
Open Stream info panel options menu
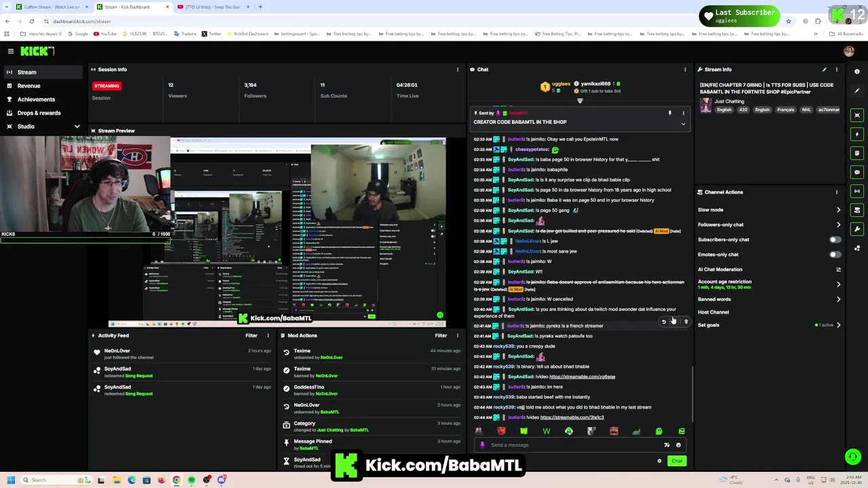click(837, 69)
